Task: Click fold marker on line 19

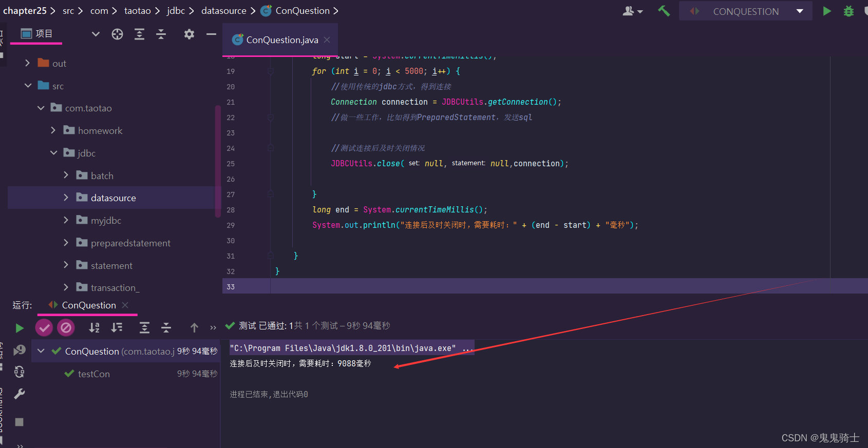Action: (271, 71)
